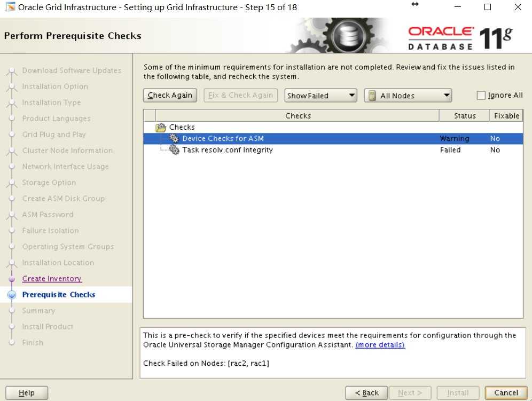
Task: Open the All Nodes dropdown
Action: tap(408, 96)
